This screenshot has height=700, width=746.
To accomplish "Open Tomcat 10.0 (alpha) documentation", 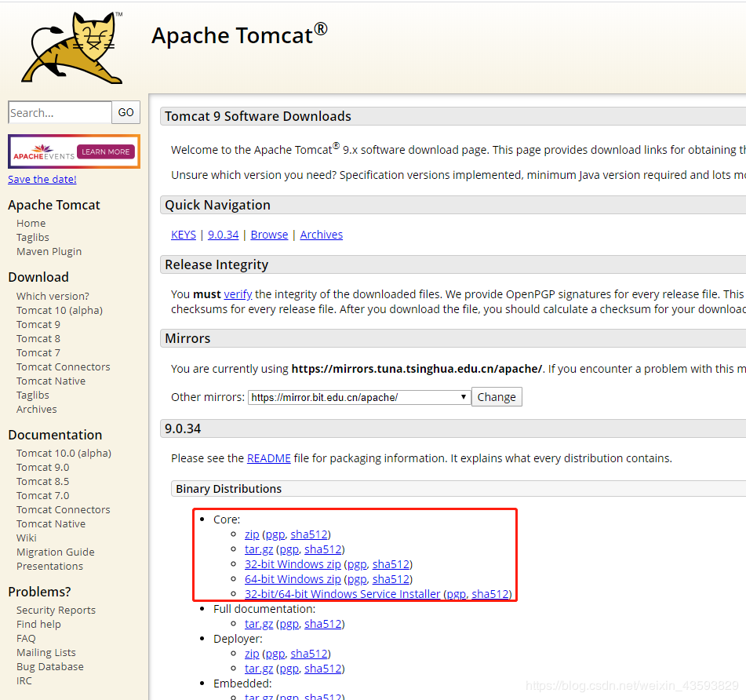I will (64, 453).
